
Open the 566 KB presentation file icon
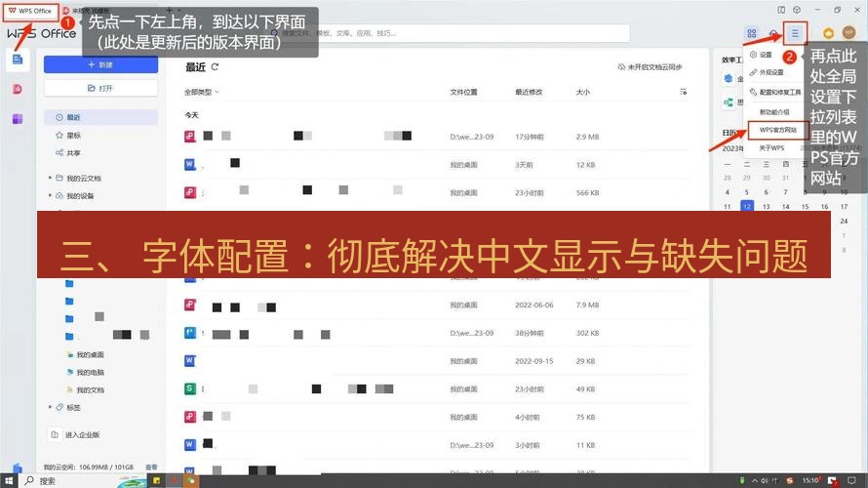coord(190,193)
